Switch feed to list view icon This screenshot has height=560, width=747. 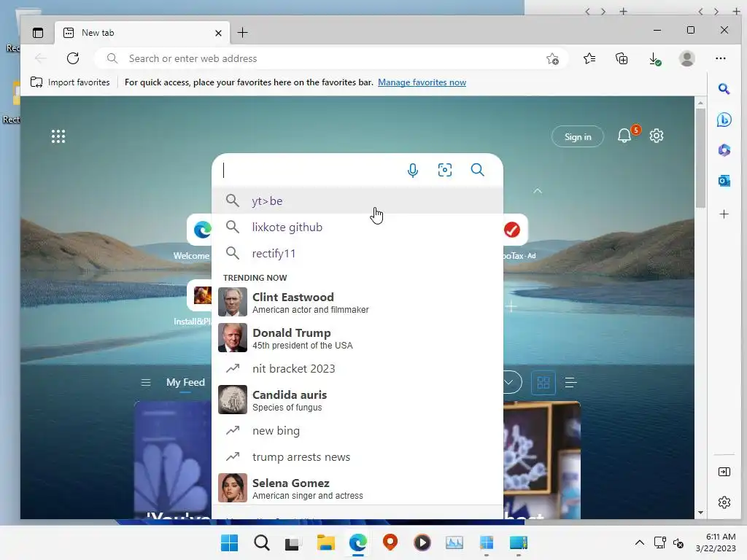(x=570, y=382)
